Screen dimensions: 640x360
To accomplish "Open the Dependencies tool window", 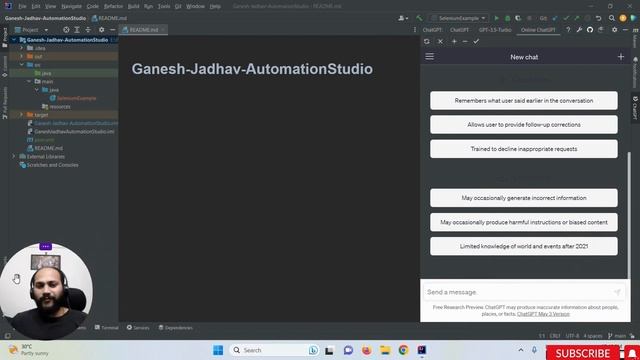I will tap(175, 327).
